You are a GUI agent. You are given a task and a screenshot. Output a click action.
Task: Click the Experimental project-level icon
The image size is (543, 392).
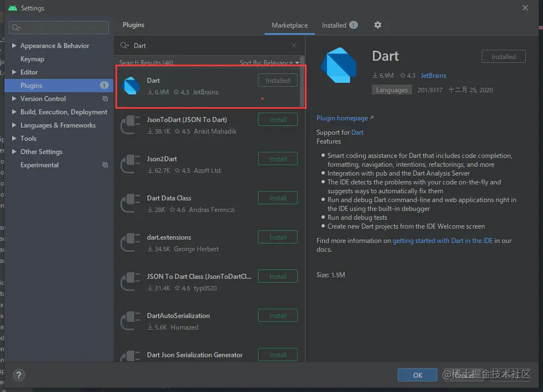(x=106, y=165)
